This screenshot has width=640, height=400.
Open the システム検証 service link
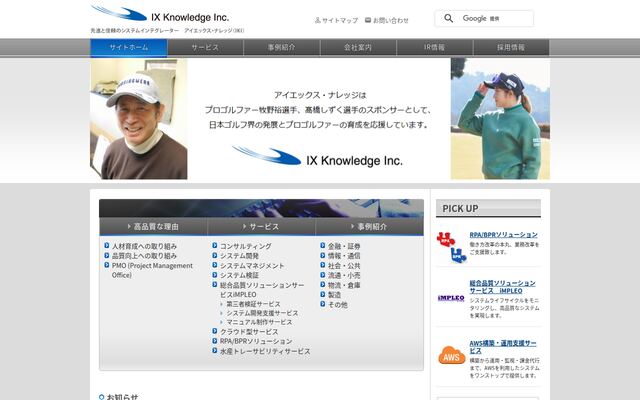tap(240, 276)
